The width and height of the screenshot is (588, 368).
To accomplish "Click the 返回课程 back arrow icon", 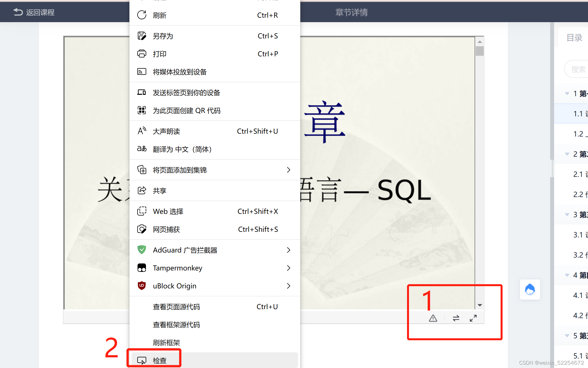I will click(18, 12).
